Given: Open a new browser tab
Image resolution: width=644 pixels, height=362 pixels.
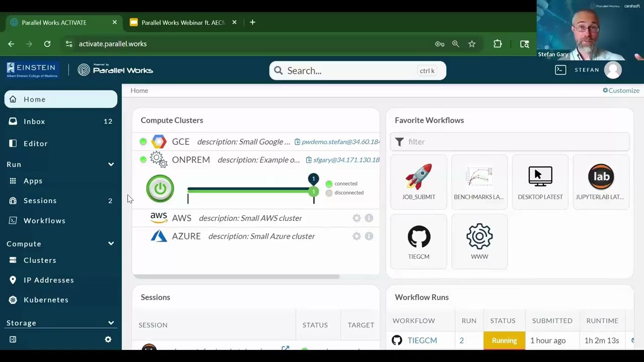Looking at the screenshot, I should click(253, 22).
